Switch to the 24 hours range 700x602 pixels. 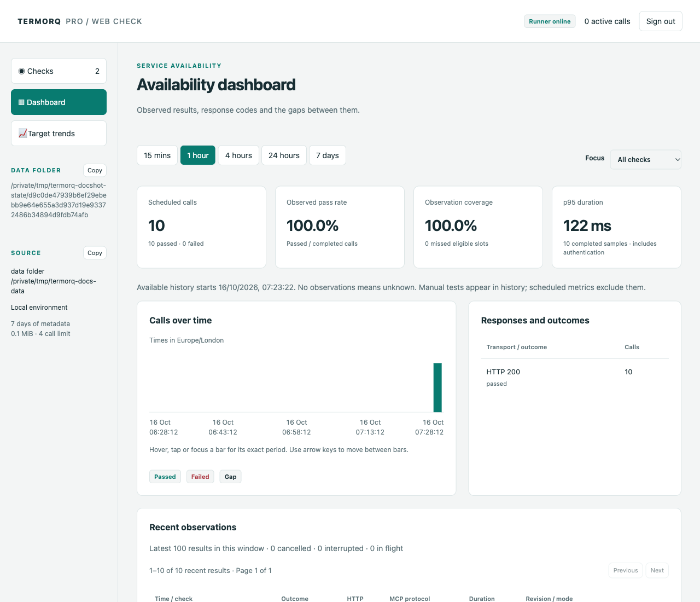[x=284, y=155]
